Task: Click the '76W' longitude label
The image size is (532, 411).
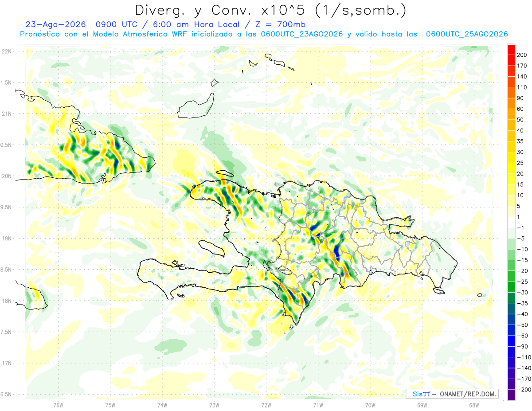Action: (x=58, y=405)
